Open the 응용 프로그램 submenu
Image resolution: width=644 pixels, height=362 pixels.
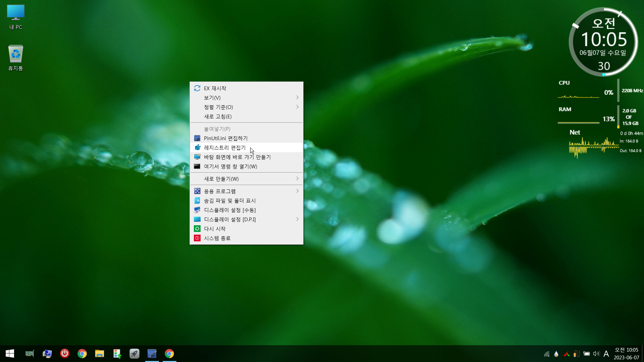click(x=247, y=191)
